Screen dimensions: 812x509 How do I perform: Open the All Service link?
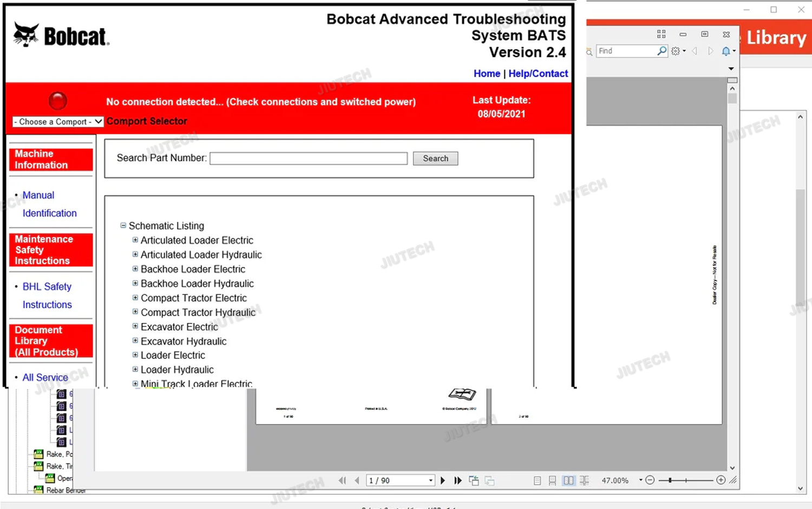click(x=45, y=377)
